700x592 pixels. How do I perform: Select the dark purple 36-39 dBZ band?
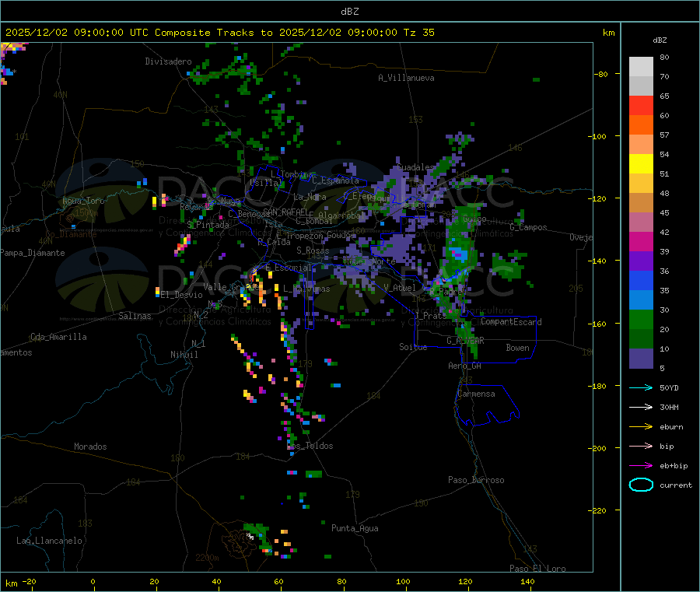[641, 261]
